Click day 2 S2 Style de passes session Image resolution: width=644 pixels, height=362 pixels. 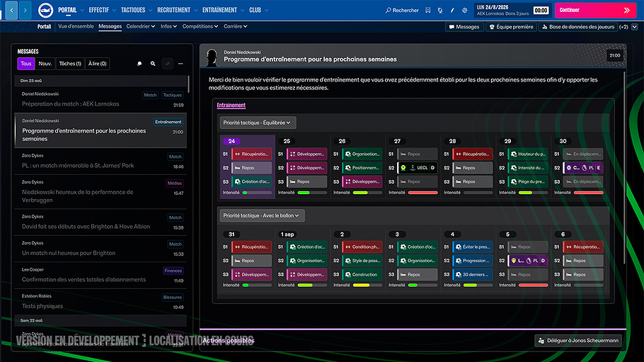coord(362,261)
